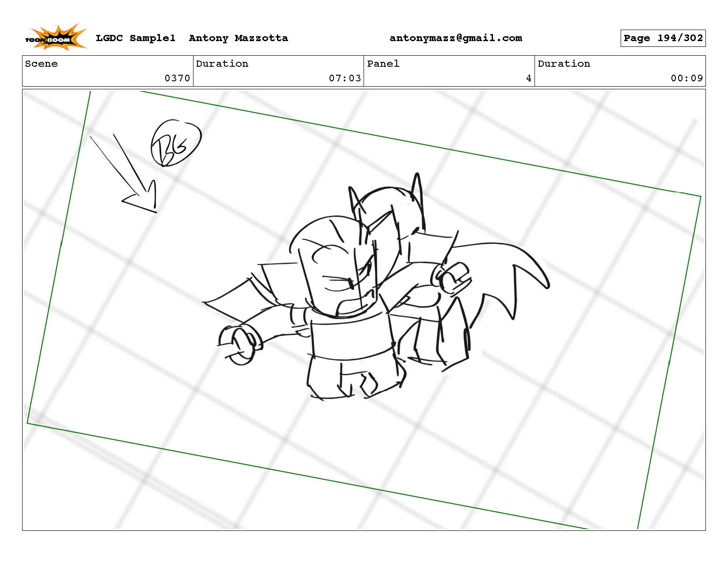Click the Toon Boom logo

tap(55, 37)
